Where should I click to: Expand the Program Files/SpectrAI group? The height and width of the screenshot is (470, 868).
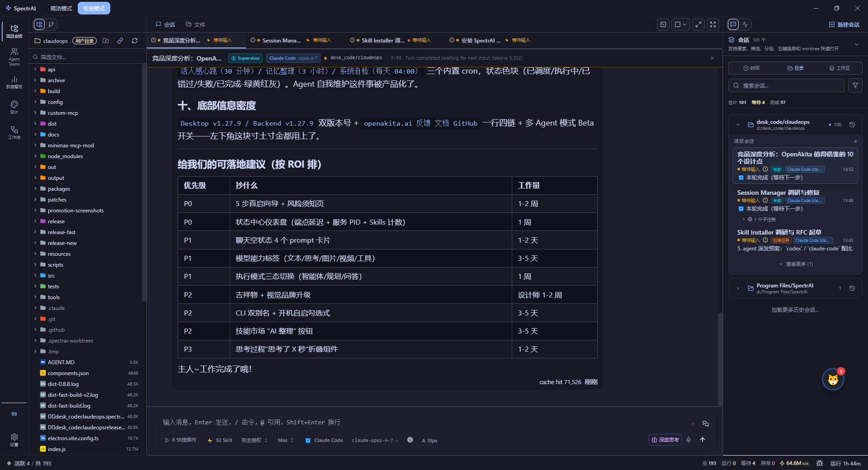pyautogui.click(x=738, y=288)
